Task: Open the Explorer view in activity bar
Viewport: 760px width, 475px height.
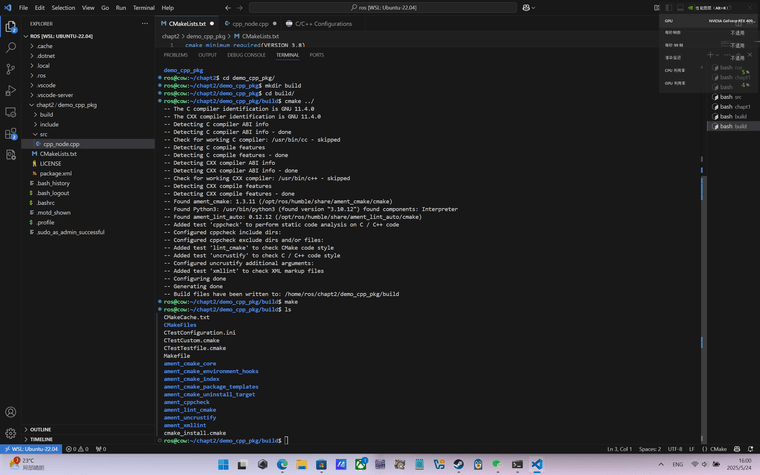Action: [x=11, y=27]
